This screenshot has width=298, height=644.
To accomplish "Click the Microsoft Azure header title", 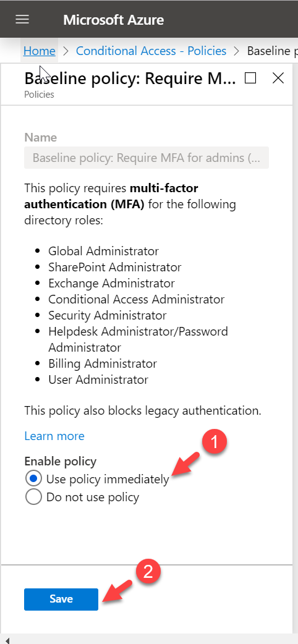I will point(113,20).
